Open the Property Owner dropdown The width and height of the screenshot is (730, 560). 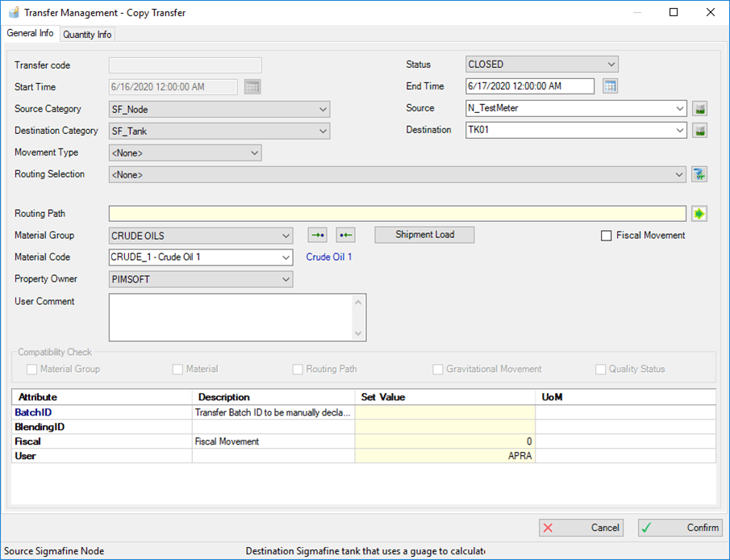pos(201,279)
